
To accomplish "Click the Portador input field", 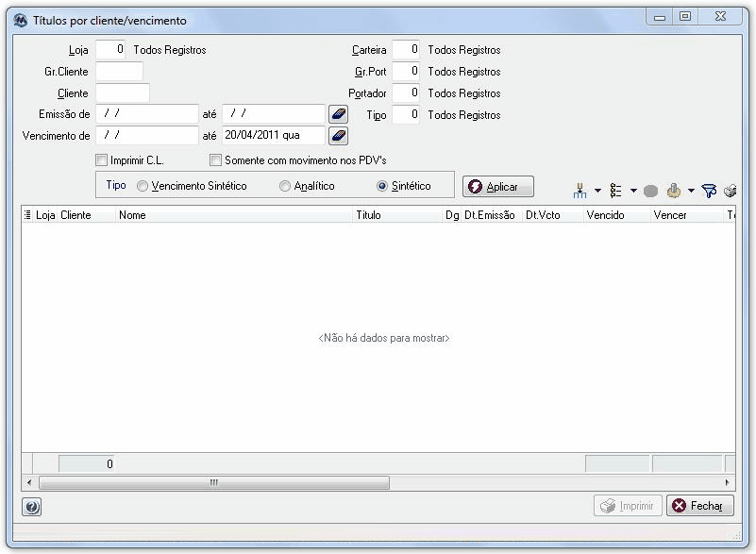I will (406, 93).
